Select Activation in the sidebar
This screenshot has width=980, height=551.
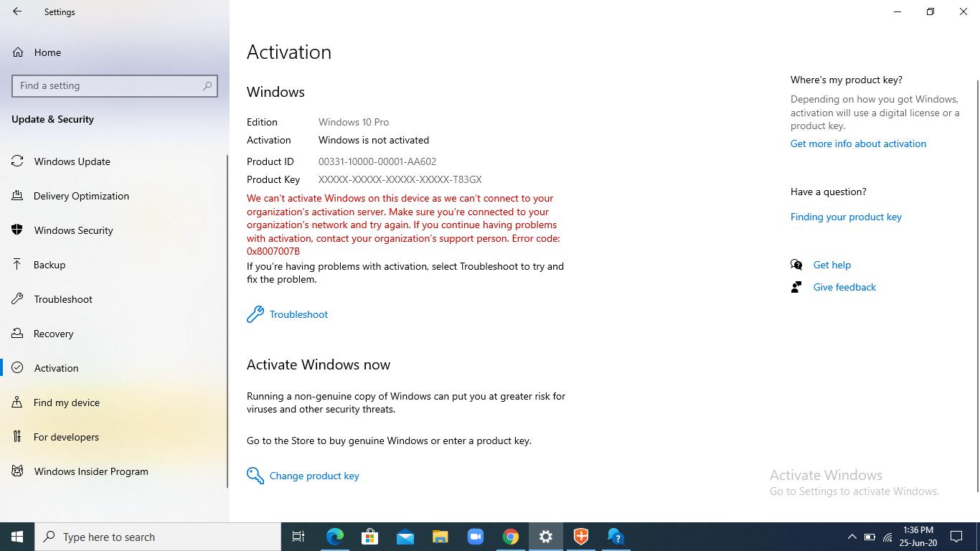click(115, 368)
